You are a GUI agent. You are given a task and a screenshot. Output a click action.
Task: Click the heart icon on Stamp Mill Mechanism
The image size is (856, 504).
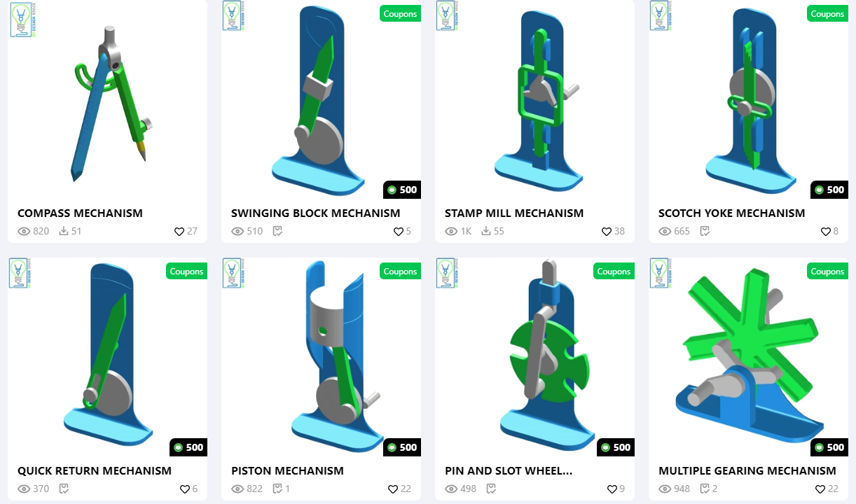[x=606, y=231]
